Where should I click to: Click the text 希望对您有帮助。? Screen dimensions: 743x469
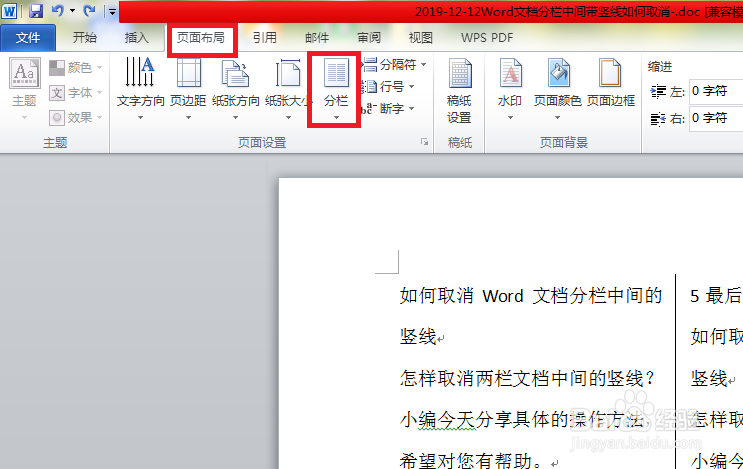click(x=471, y=460)
